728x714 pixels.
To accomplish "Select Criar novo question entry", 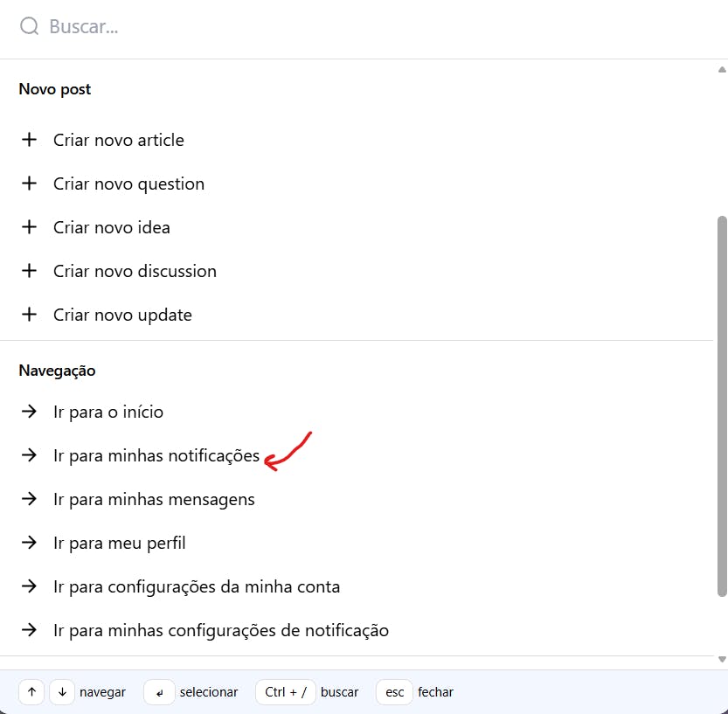I will click(128, 184).
